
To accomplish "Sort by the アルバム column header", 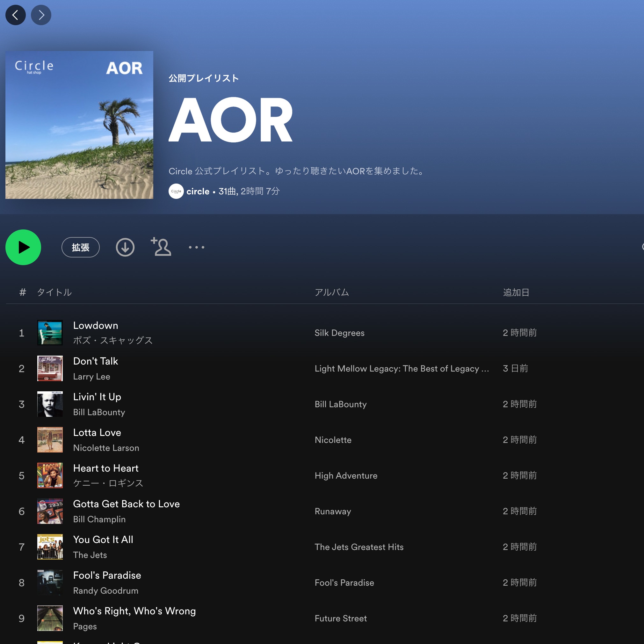I will [x=332, y=292].
